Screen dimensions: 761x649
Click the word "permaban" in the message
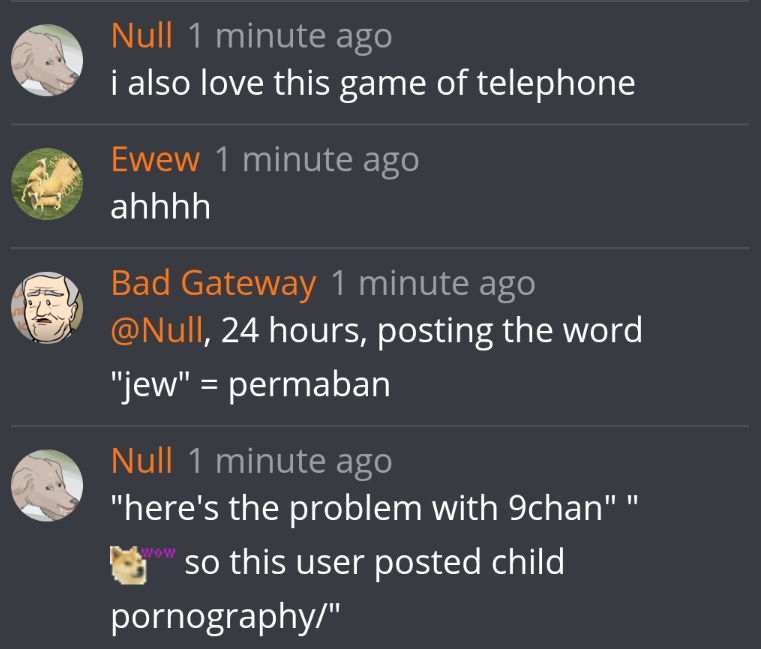309,386
